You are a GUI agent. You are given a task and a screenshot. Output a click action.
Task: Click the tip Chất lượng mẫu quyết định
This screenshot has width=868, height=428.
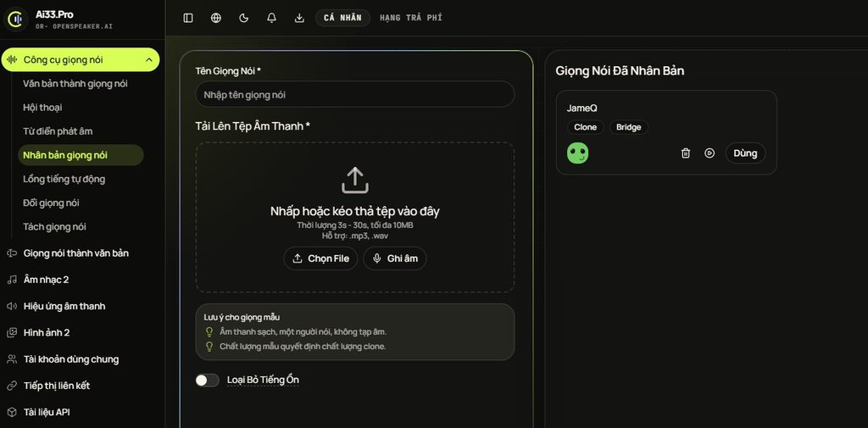pos(303,347)
